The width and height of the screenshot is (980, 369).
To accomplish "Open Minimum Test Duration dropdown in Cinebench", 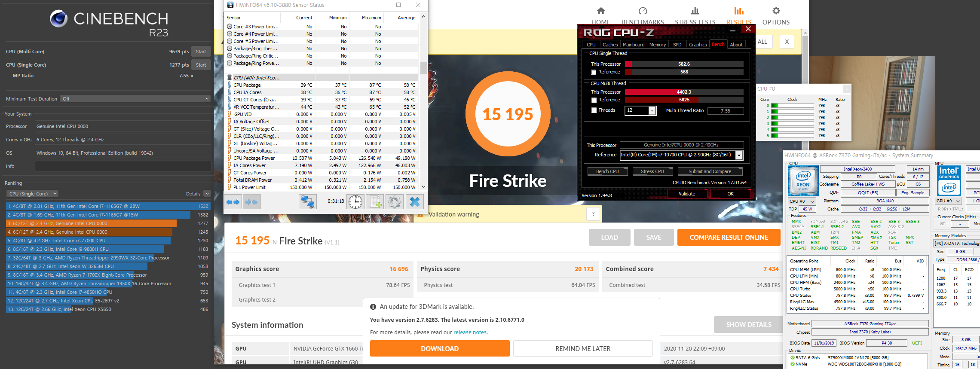I will pos(135,99).
